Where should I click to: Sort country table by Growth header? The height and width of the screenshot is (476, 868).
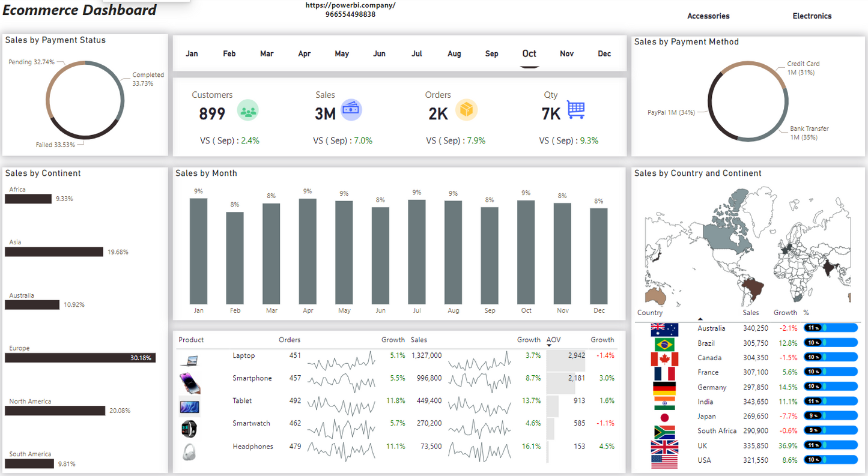[785, 313]
